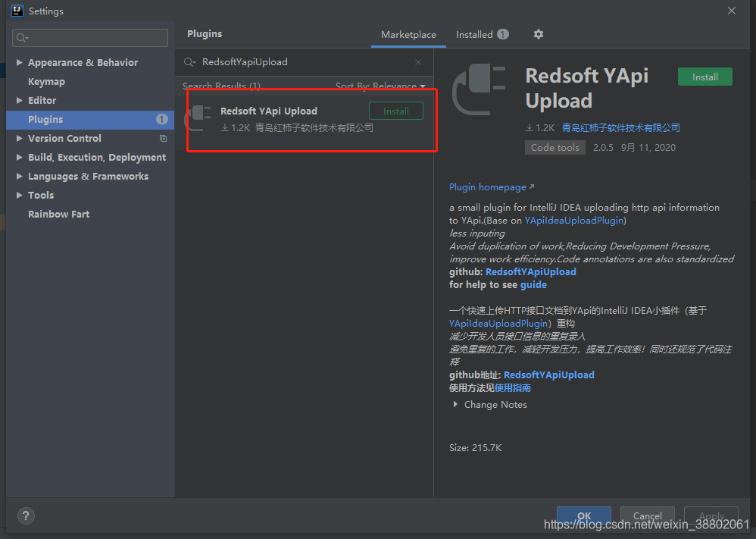Click the IntelliJ IDEA logo in title bar

pyautogui.click(x=17, y=11)
